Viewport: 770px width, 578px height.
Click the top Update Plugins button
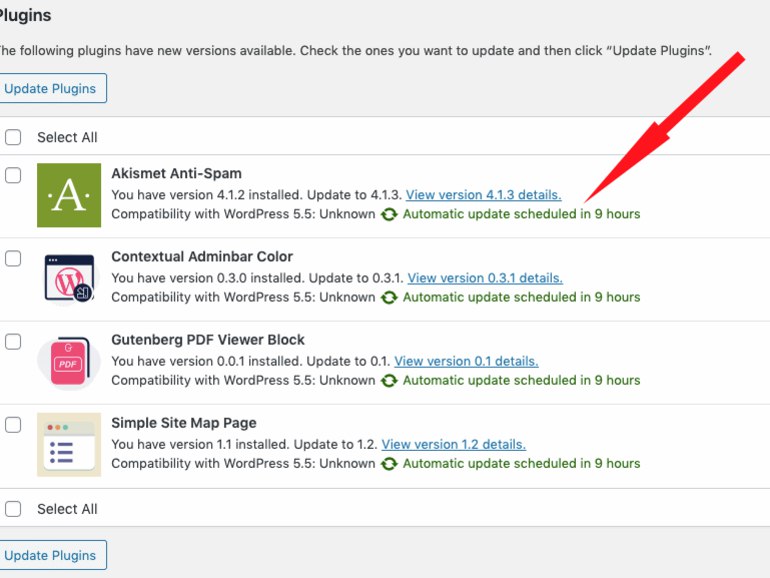pyautogui.click(x=51, y=88)
